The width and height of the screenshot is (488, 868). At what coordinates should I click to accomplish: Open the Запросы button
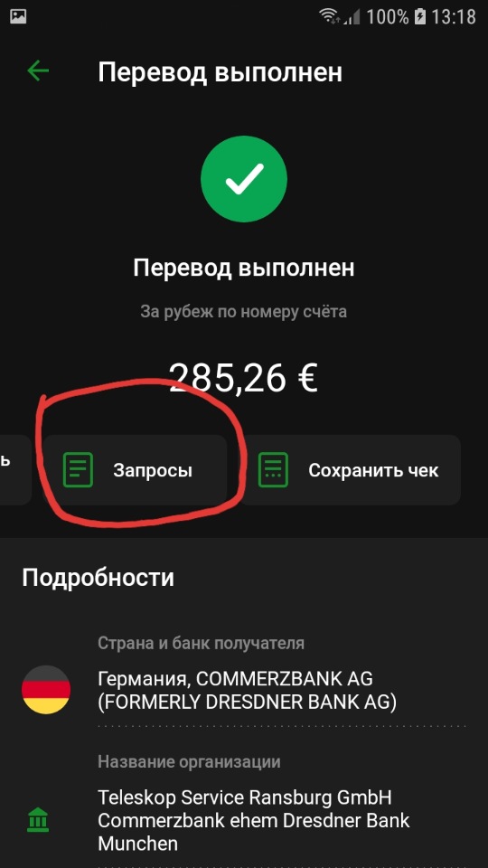pos(136,470)
